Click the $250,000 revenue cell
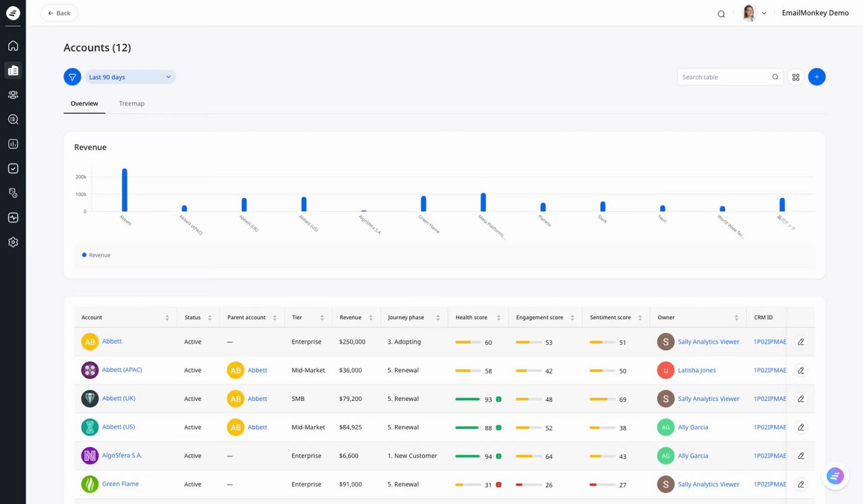The image size is (863, 504). [x=353, y=342]
